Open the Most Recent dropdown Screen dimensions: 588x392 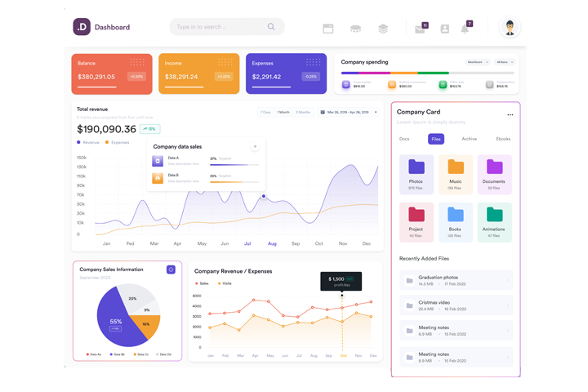coord(477,62)
